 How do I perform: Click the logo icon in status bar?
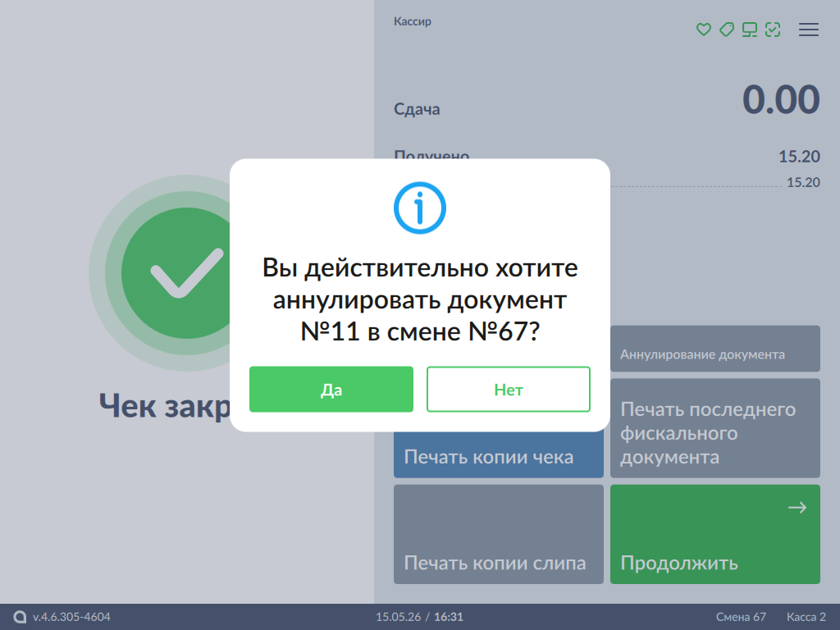click(x=20, y=617)
